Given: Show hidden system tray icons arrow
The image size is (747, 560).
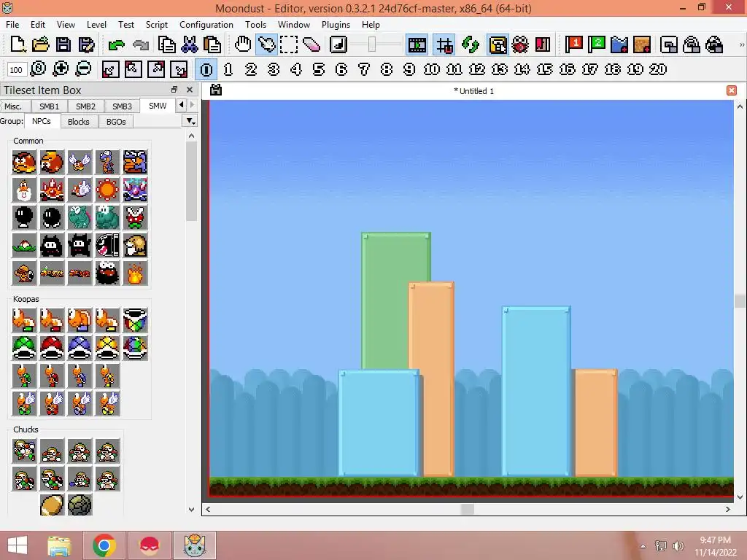Looking at the screenshot, I should [x=643, y=546].
